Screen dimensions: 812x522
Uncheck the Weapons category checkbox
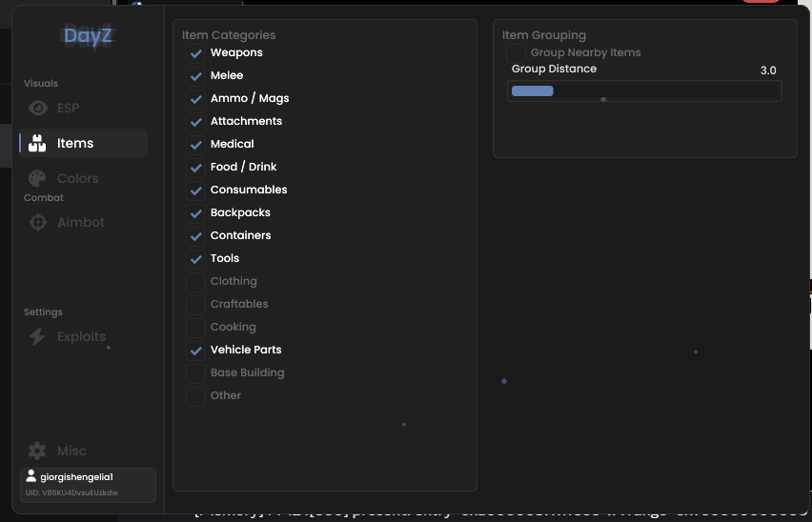click(195, 53)
